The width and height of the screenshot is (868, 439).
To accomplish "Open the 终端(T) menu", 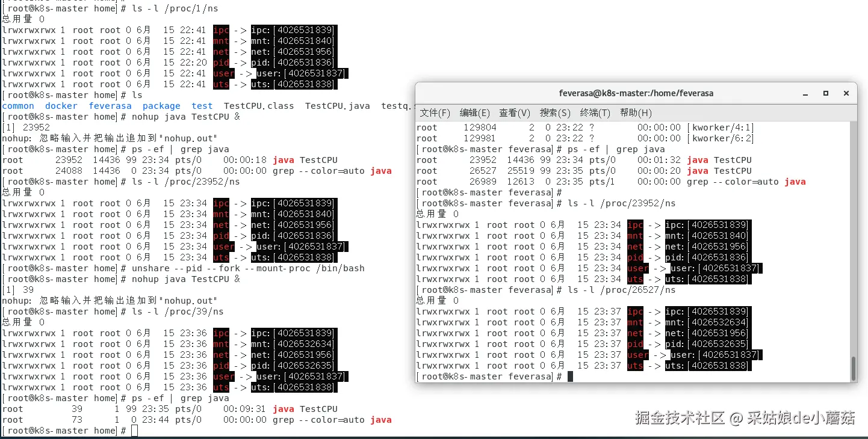I will tap(595, 112).
